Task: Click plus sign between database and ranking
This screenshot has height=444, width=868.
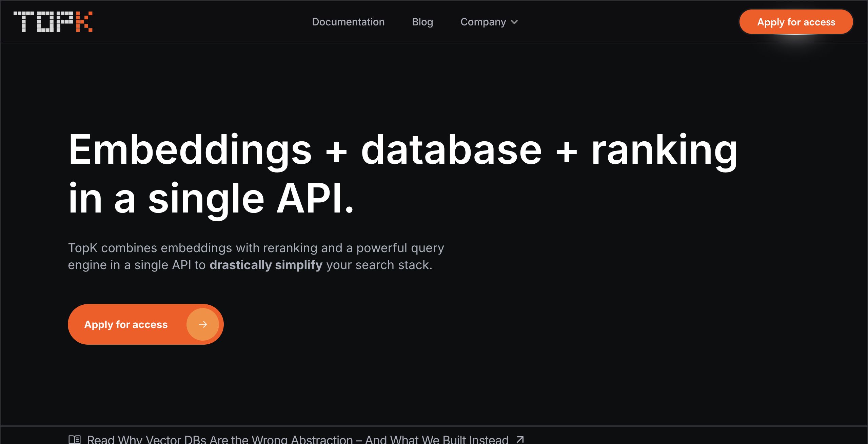Action: point(566,153)
